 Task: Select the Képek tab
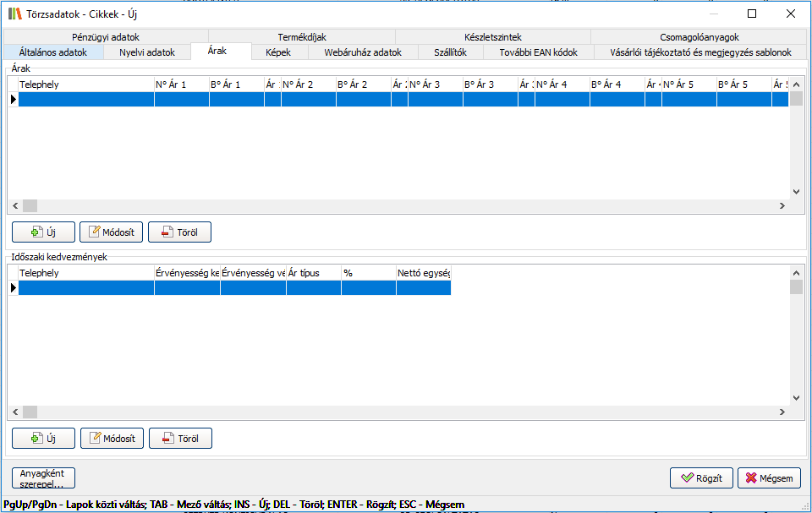pyautogui.click(x=278, y=52)
